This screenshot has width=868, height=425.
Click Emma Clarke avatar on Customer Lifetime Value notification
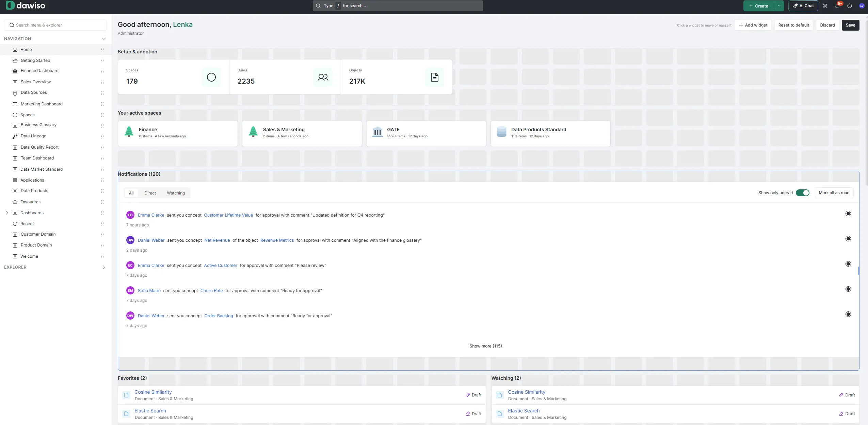pos(130,215)
